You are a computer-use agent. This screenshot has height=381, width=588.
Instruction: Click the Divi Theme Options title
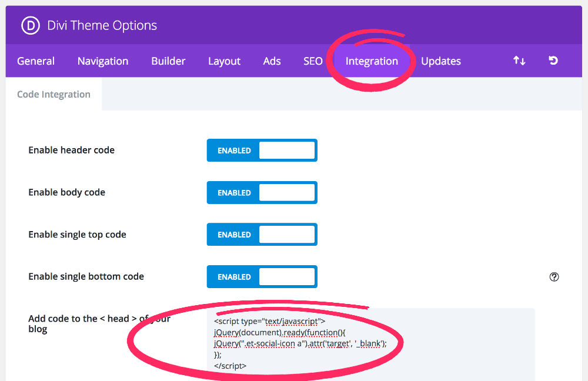[102, 26]
